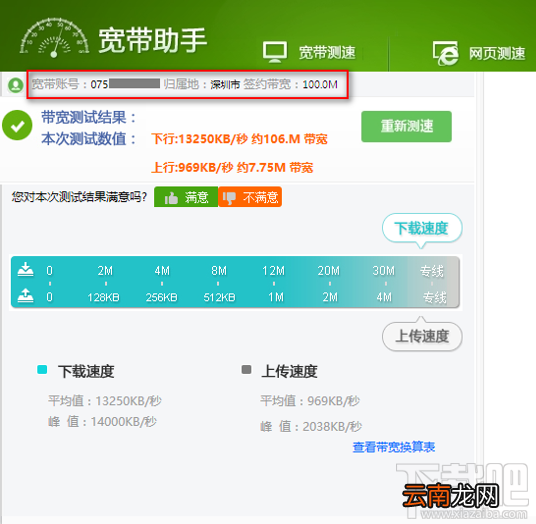
Task: Click the cyan 下载速度 legend swatch
Action: (42, 370)
